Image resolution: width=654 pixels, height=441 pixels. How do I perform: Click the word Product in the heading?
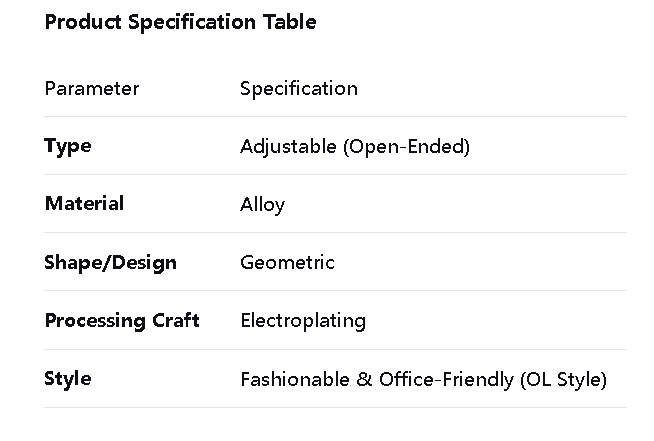pyautogui.click(x=83, y=22)
